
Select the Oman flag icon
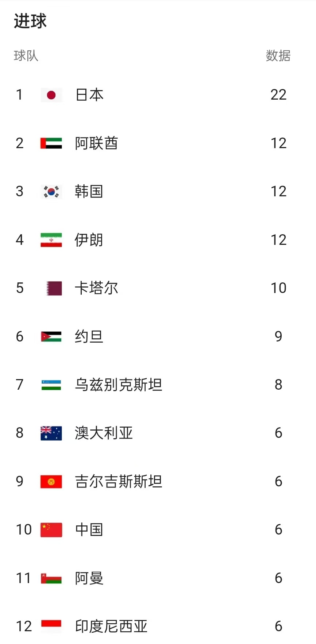(51, 578)
